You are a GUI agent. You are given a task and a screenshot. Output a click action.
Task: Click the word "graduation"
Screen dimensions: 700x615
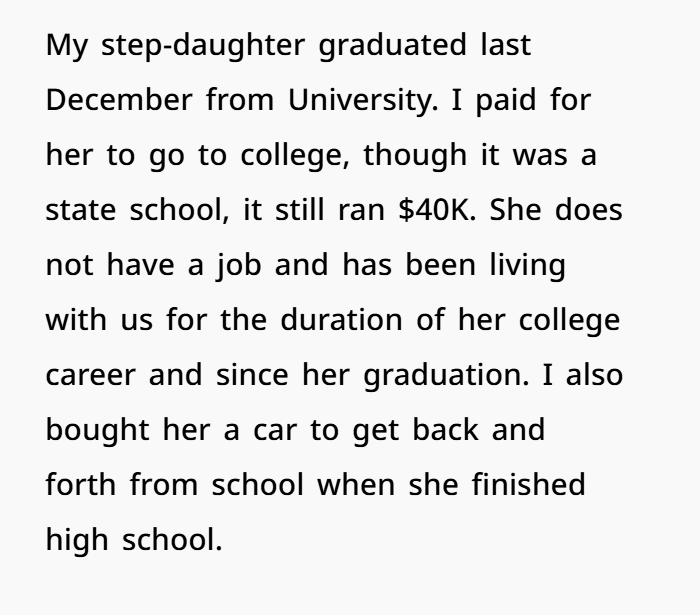[x=442, y=376]
